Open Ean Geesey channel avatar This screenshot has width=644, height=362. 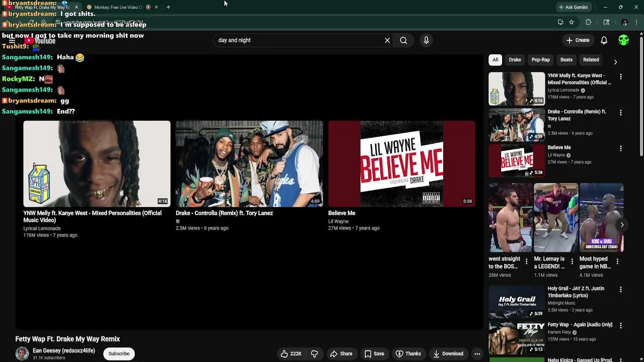22,353
